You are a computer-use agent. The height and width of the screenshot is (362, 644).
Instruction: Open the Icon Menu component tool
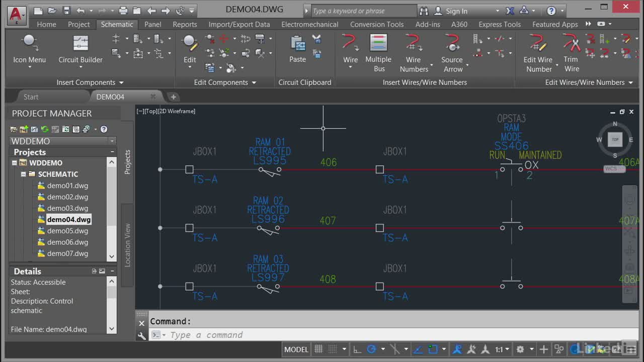tap(29, 50)
